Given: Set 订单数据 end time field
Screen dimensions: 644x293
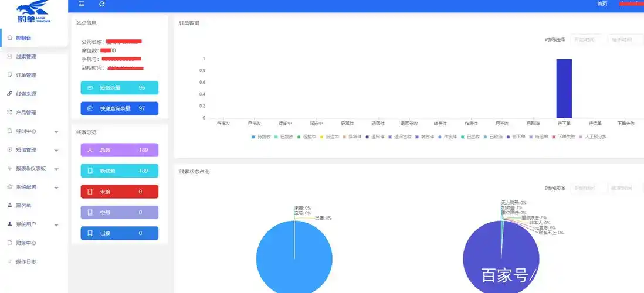Looking at the screenshot, I should (625, 39).
